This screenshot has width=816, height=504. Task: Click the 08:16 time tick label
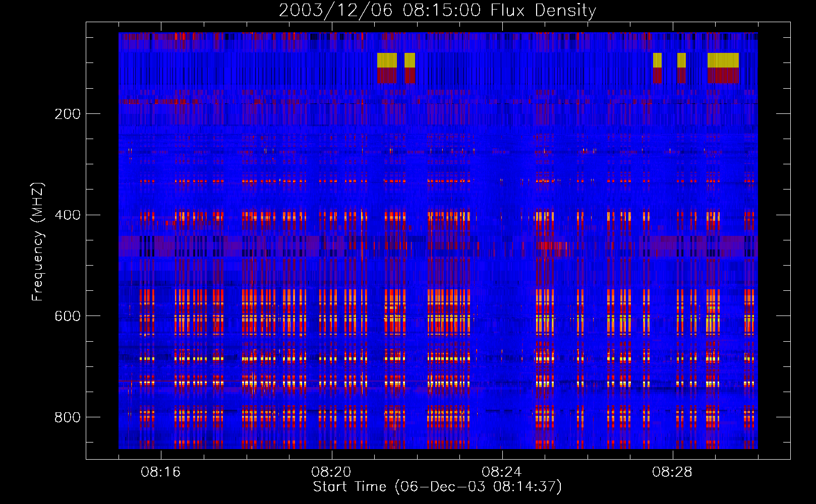(x=161, y=472)
